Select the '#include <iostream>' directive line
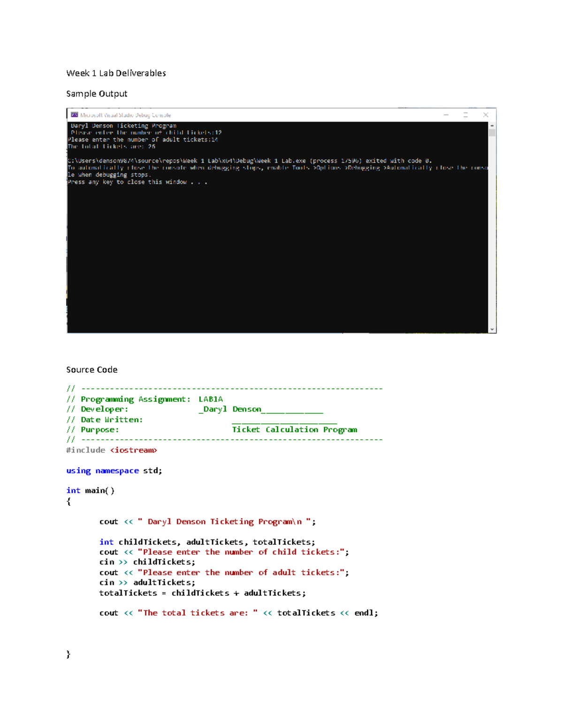This screenshot has width=563, height=728. tap(112, 450)
